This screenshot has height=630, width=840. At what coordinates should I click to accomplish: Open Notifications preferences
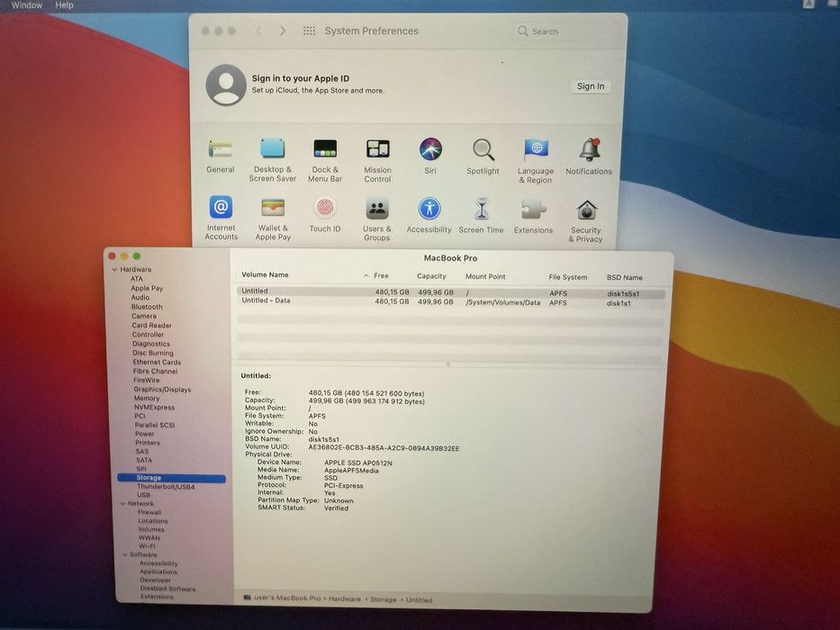click(589, 149)
